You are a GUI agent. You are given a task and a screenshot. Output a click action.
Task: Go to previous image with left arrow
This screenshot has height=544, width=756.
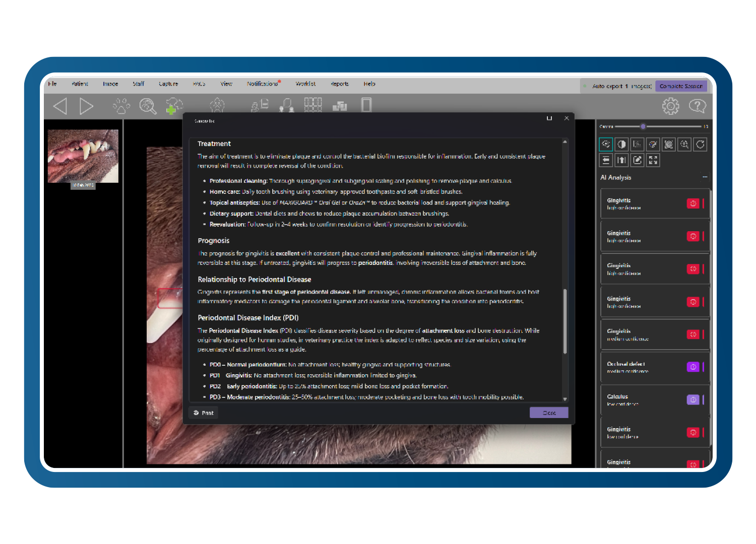coord(60,106)
